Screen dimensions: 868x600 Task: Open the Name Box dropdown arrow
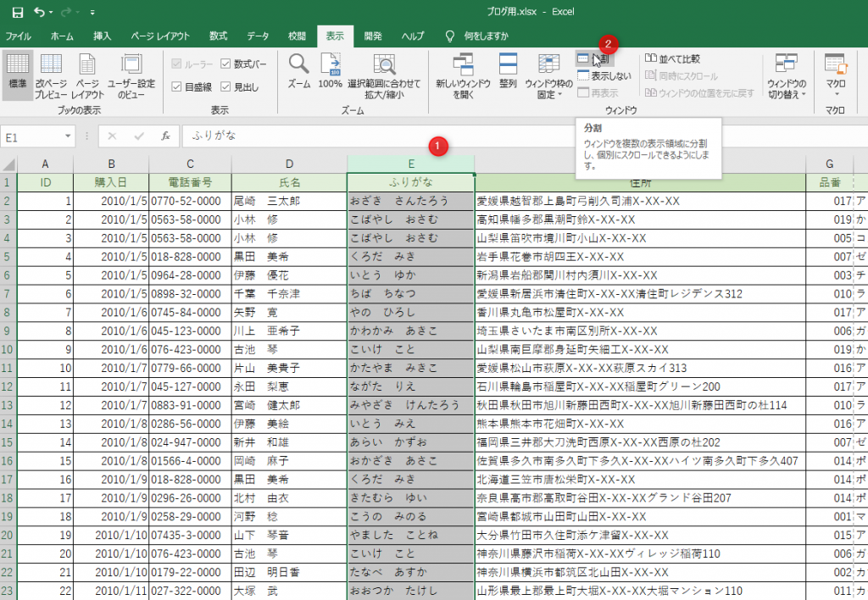point(68,136)
